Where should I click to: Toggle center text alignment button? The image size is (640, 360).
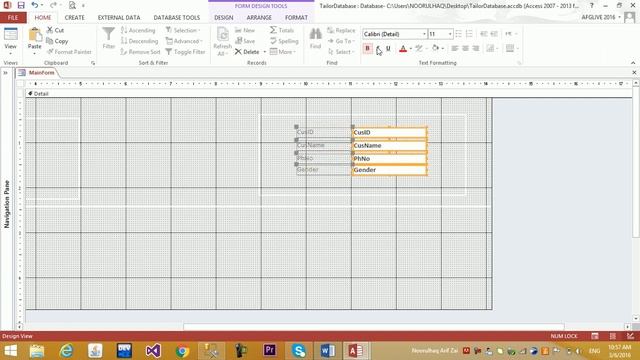pos(465,49)
